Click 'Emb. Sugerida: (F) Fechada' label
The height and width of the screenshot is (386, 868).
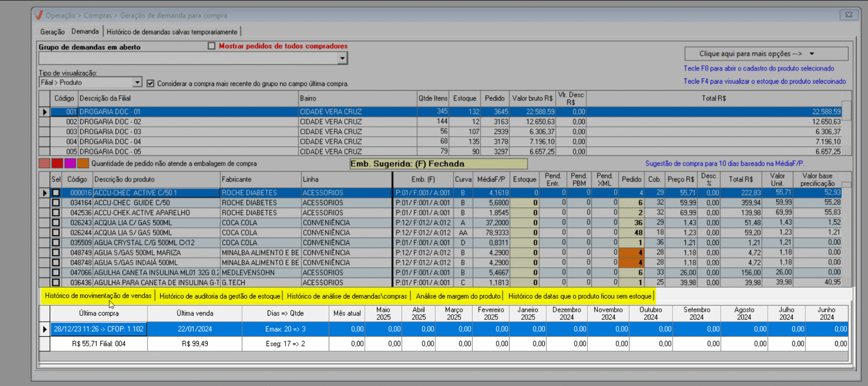click(438, 164)
